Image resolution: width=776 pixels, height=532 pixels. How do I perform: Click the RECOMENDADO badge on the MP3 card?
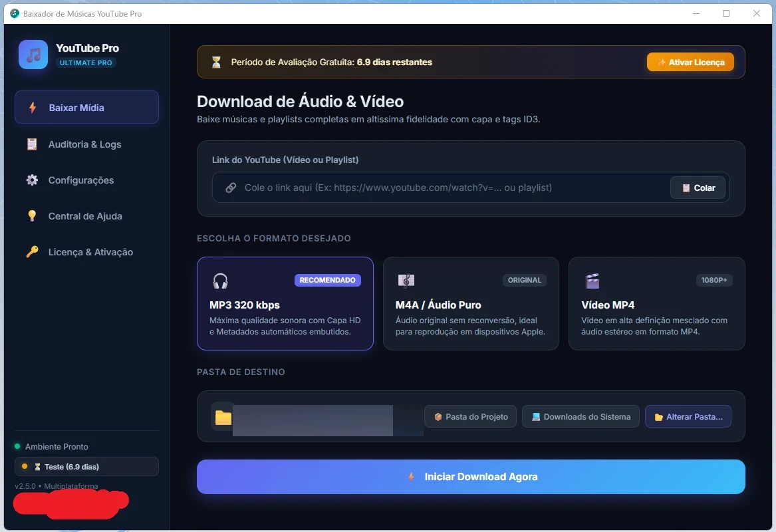click(328, 280)
